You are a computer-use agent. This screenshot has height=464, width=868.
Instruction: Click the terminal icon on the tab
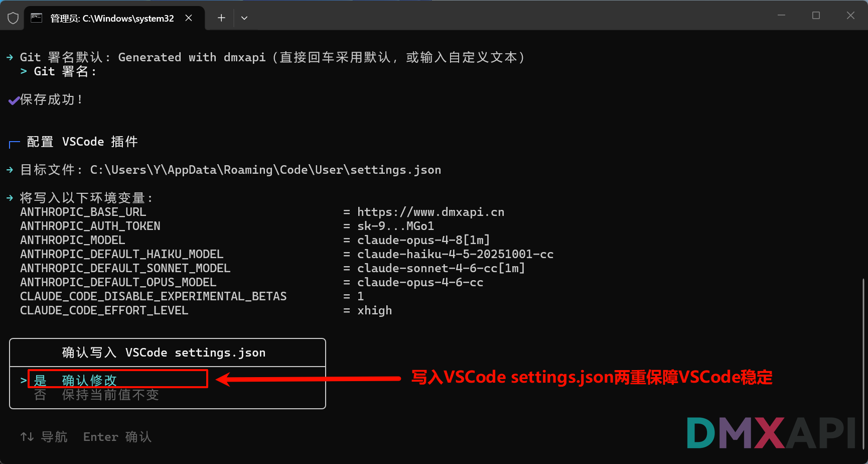click(36, 18)
